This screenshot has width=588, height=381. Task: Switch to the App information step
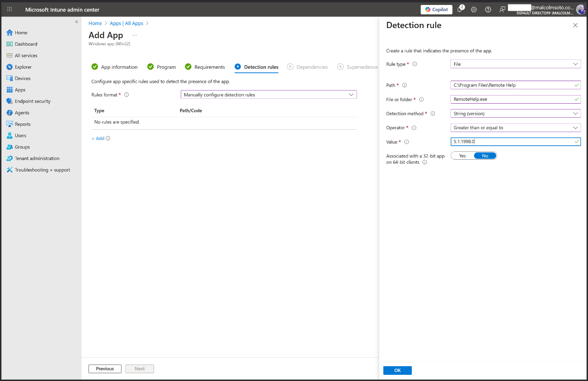(x=119, y=67)
